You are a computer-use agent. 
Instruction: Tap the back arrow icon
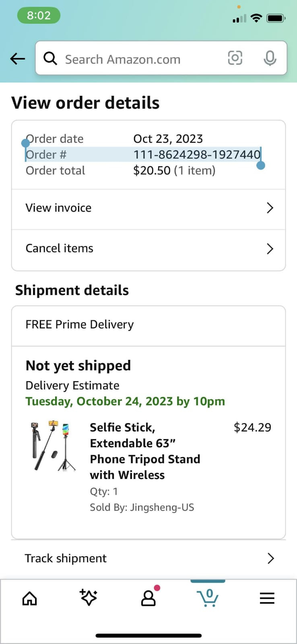pos(18,59)
